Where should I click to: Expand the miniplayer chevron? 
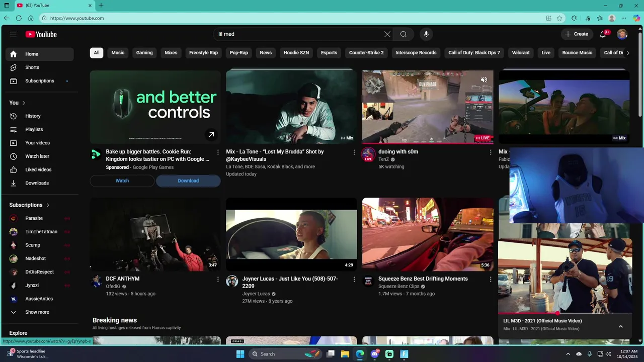[621, 326]
